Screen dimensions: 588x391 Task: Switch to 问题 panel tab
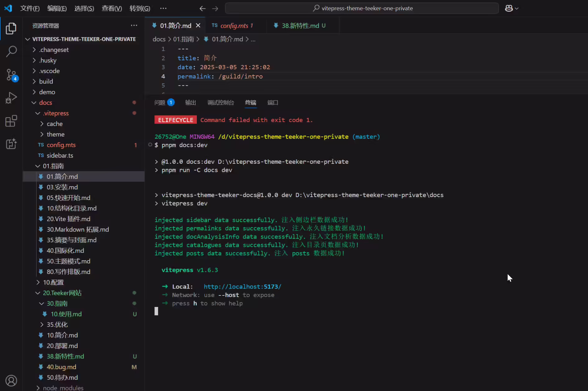coord(164,102)
